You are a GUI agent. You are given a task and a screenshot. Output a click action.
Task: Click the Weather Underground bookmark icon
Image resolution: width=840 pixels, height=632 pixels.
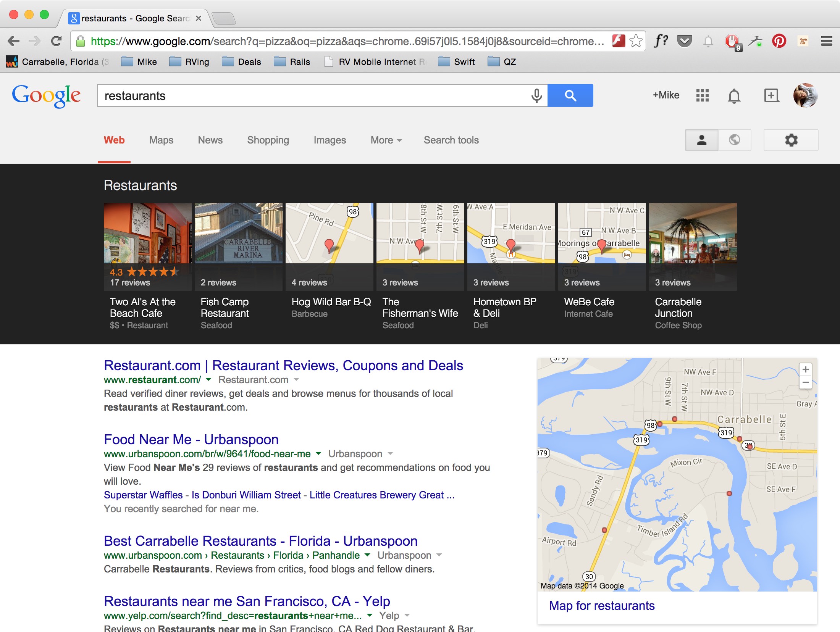(12, 61)
